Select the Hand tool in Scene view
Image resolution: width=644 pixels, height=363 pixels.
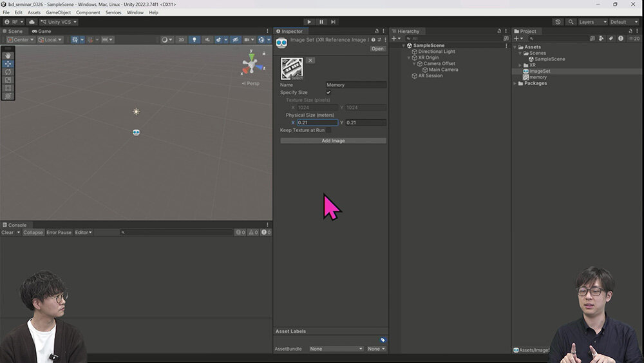pyautogui.click(x=8, y=55)
